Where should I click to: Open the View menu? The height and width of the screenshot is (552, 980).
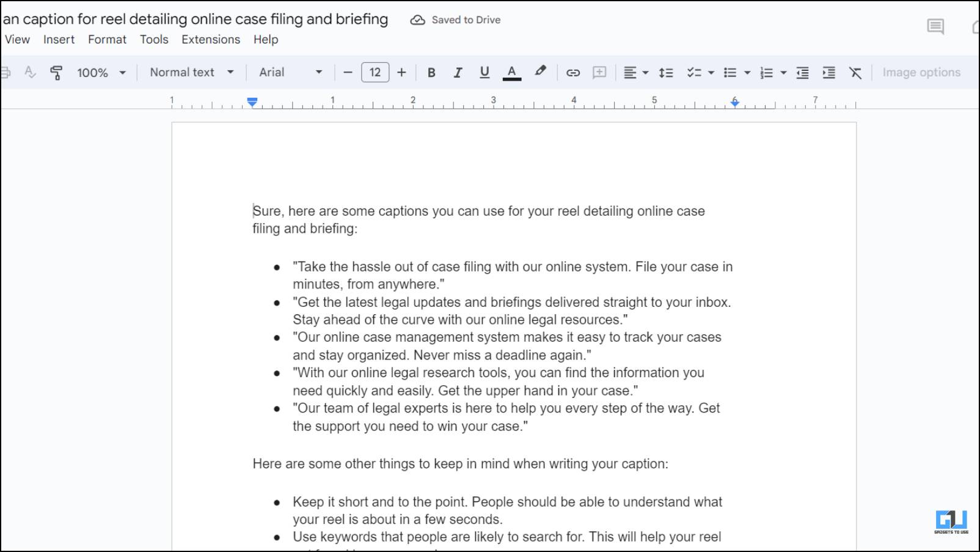click(x=17, y=39)
